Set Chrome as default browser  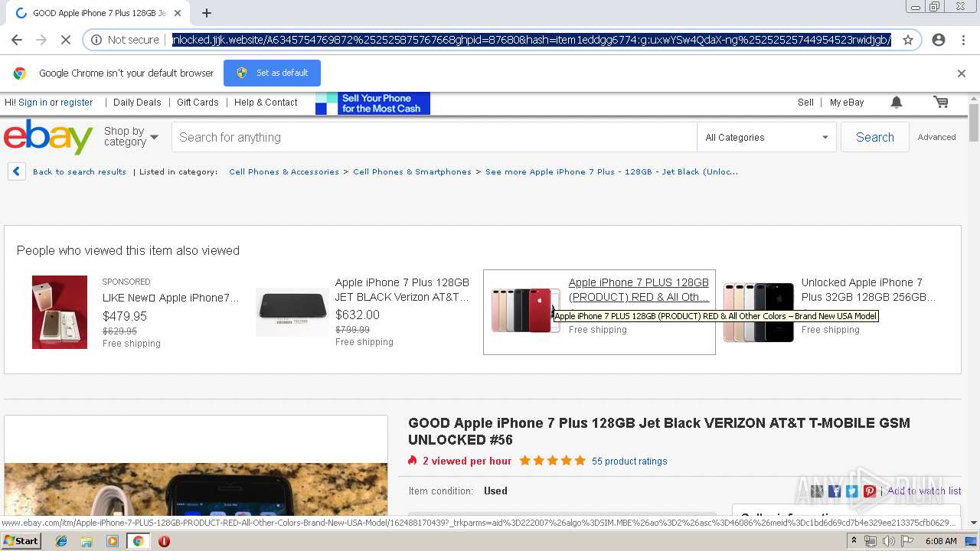tap(272, 73)
